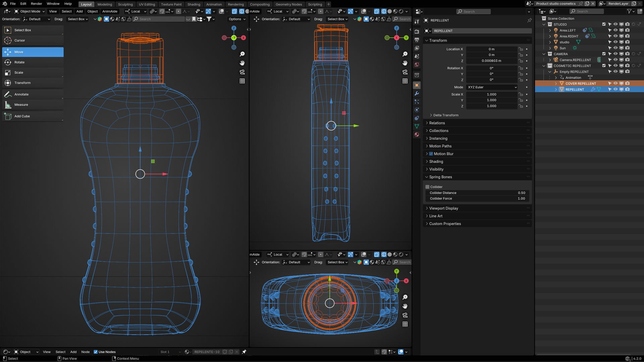Click the camera view icon in left viewport
Screen dimensions: 644x362
click(x=242, y=72)
